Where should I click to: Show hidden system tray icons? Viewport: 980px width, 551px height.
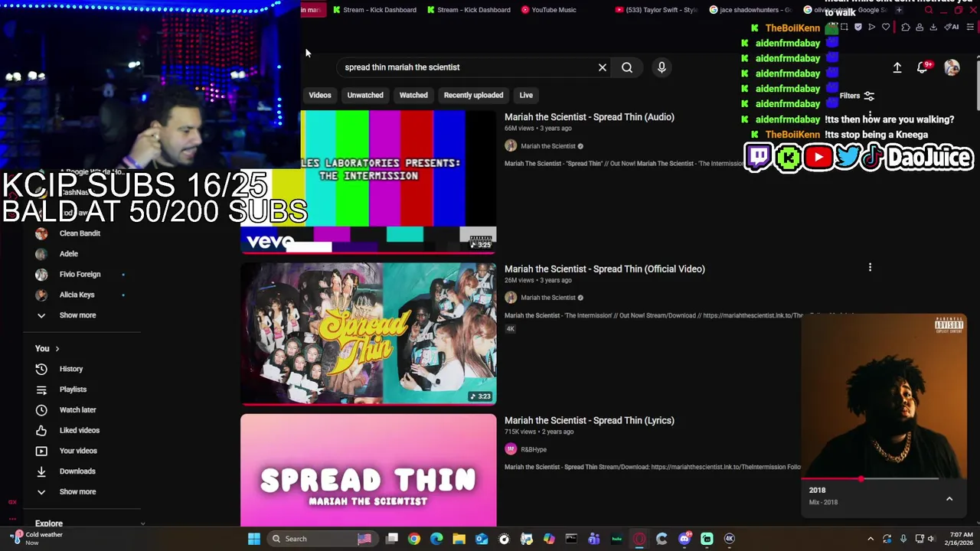[871, 539]
